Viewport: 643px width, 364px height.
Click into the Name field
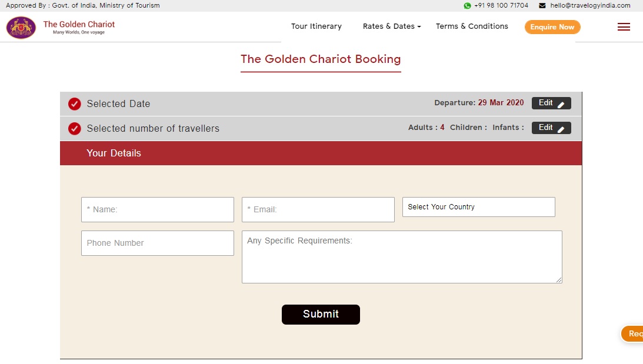point(158,209)
